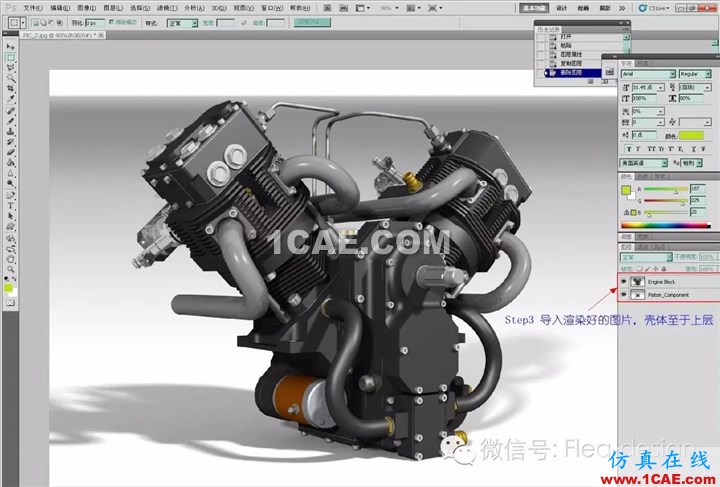Toggle Faux Italic in Character panel
Viewport: 720px width, 487px height.
pyautogui.click(x=638, y=149)
